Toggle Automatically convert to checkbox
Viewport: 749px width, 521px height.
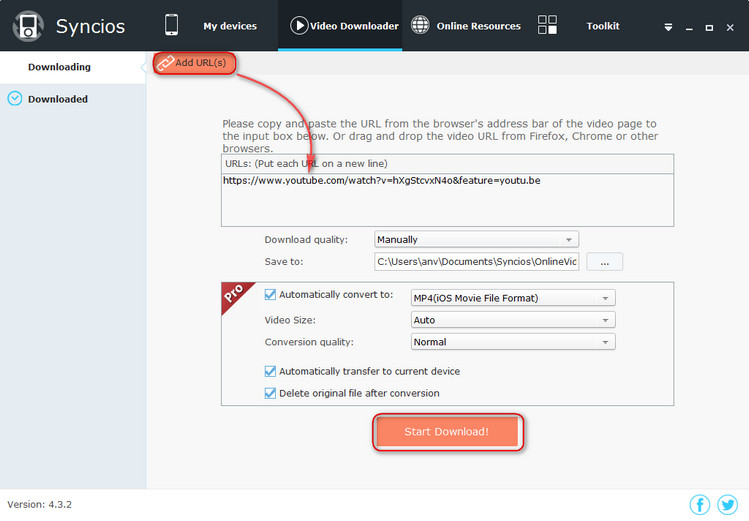[x=270, y=295]
